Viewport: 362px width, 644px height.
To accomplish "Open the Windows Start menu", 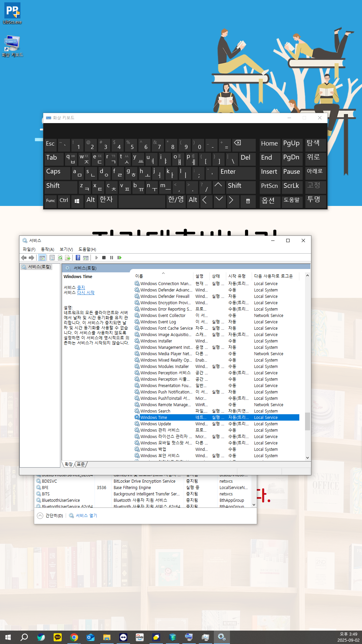I will coord(8,637).
